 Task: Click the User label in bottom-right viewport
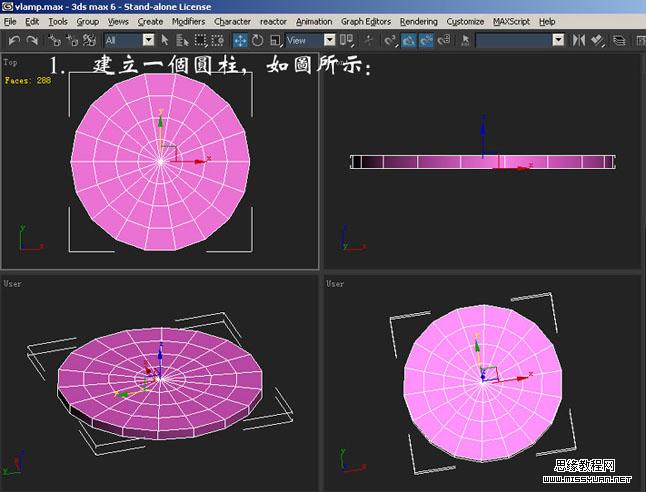point(335,283)
